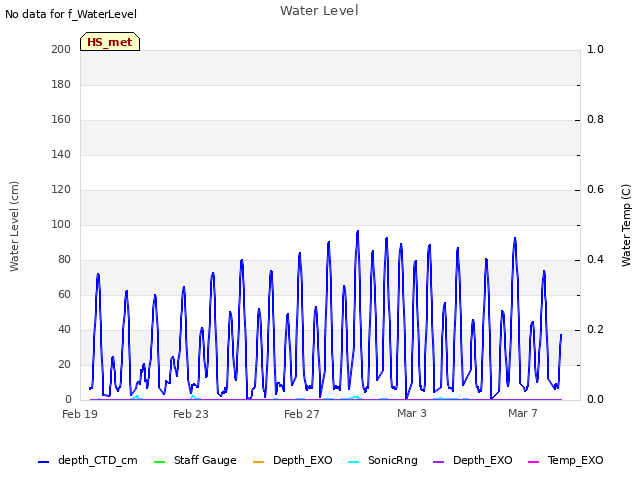Click the 'No data for f_WaterLevel' message

point(71,14)
